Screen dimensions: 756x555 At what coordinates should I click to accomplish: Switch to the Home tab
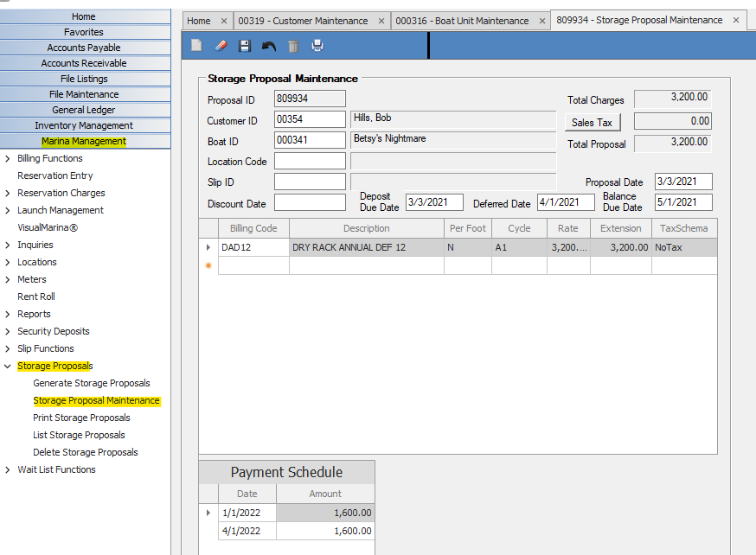pyautogui.click(x=199, y=21)
